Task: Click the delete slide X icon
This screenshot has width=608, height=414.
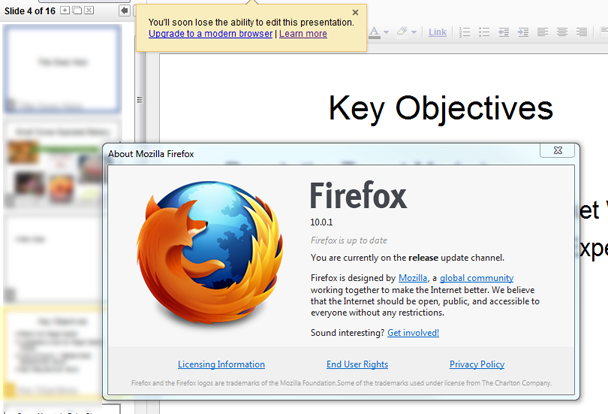Action: pyautogui.click(x=89, y=10)
